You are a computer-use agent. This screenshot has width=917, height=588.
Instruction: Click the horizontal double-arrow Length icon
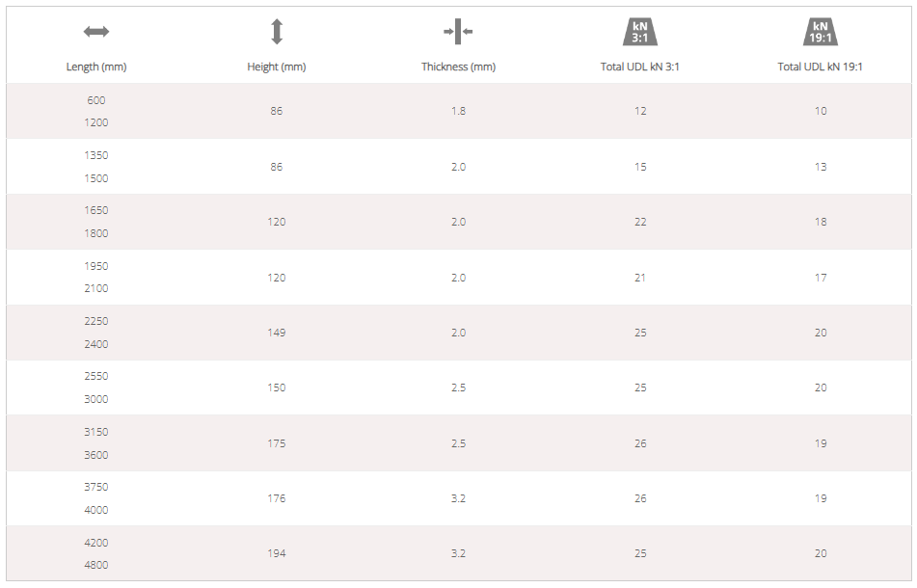pyautogui.click(x=96, y=32)
